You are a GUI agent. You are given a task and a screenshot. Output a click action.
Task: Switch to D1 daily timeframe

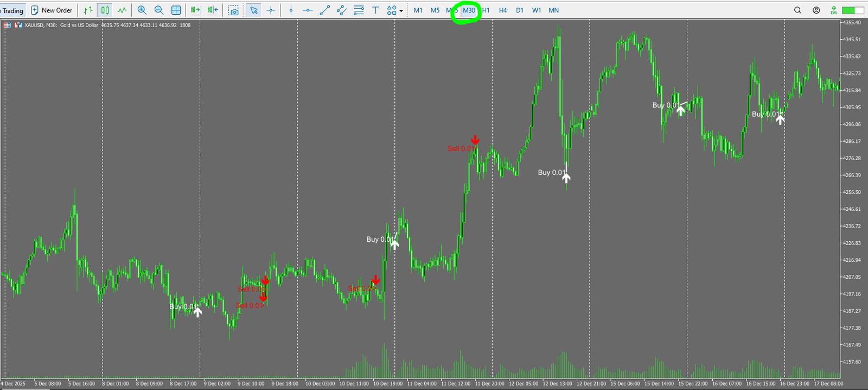520,10
